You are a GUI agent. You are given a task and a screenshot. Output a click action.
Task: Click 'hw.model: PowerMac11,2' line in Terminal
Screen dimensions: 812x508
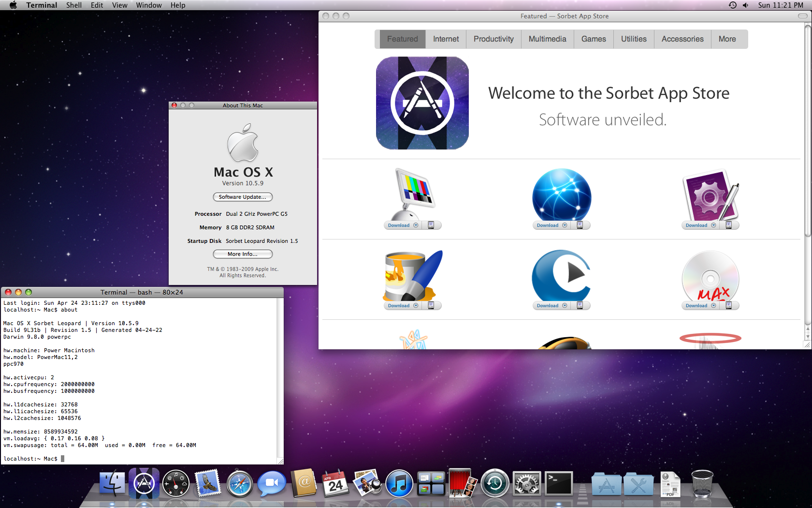pyautogui.click(x=41, y=357)
